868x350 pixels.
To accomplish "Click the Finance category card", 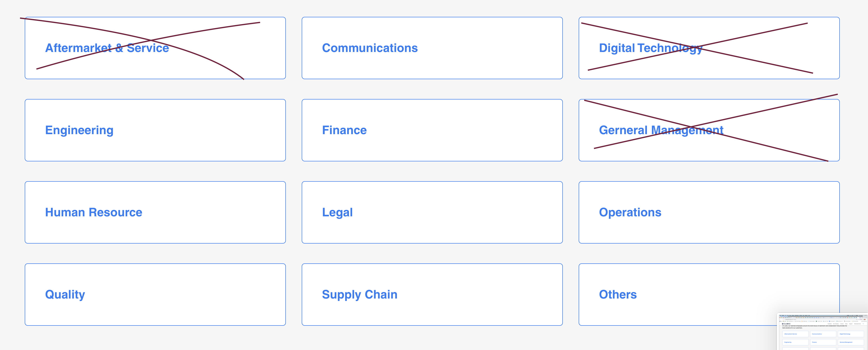I will [432, 130].
